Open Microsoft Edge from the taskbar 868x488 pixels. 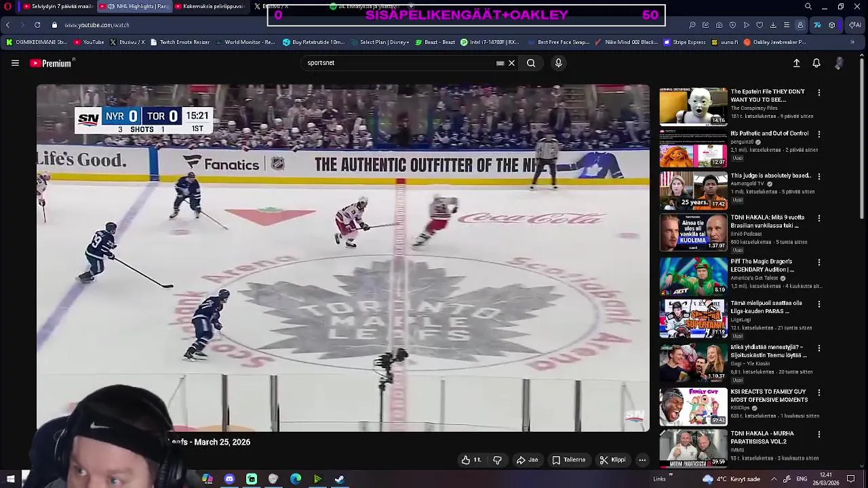[x=296, y=479]
